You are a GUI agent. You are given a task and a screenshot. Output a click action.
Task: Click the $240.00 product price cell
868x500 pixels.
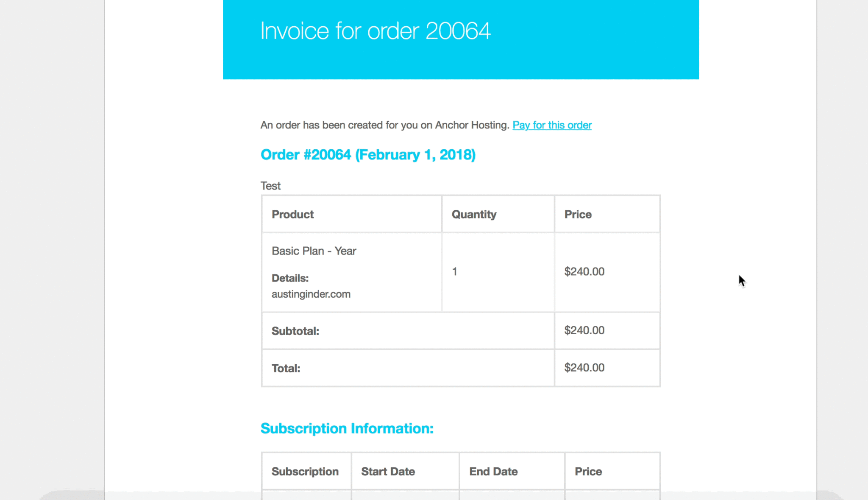pos(584,271)
